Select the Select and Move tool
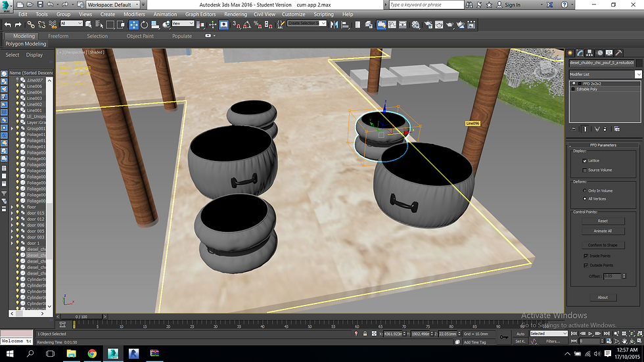 (x=134, y=25)
